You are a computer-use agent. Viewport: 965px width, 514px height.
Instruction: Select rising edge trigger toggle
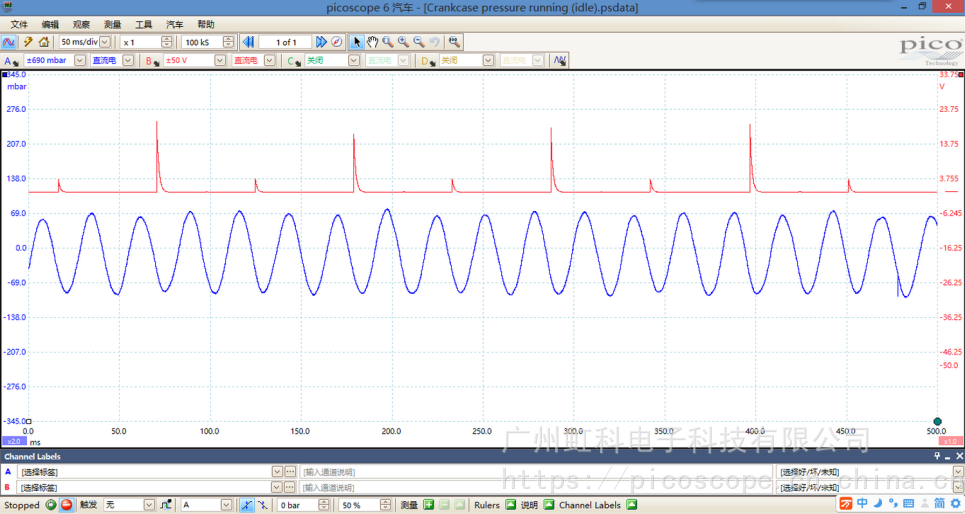[246, 505]
